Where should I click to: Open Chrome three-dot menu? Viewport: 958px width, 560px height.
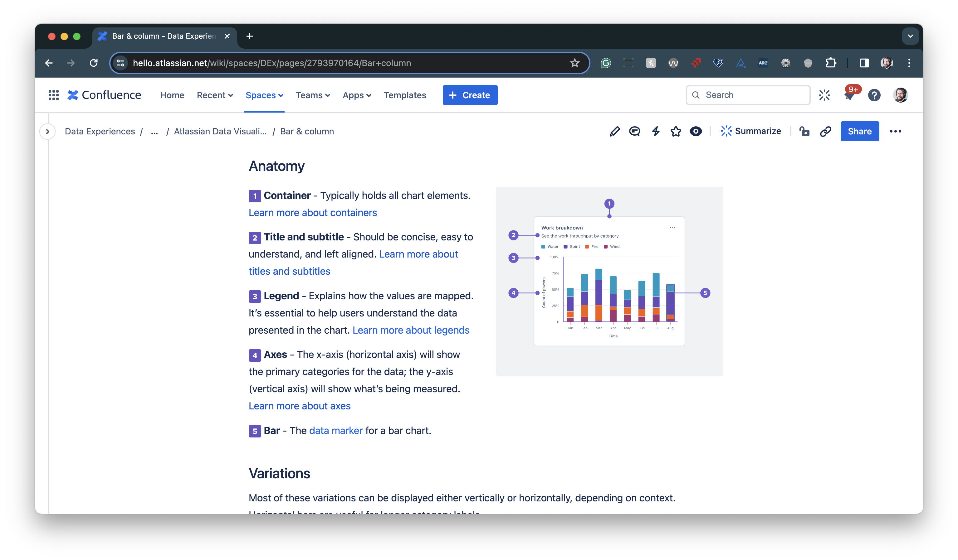click(909, 63)
